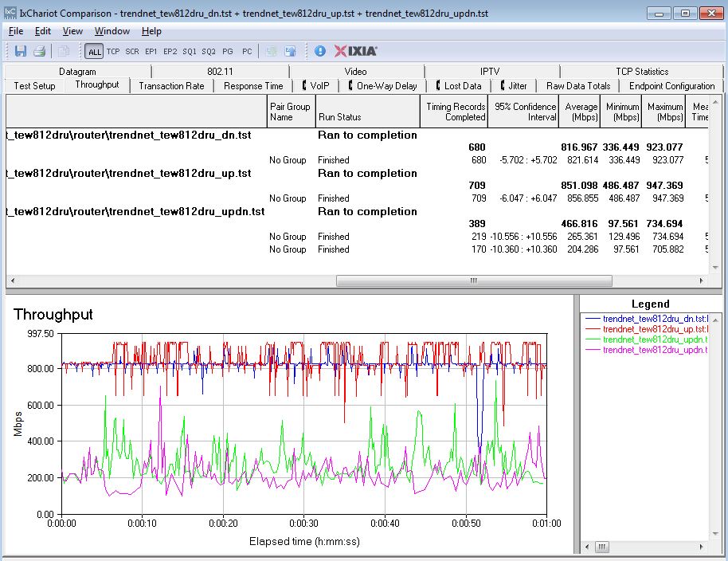Toggle the PG filter button

coord(228,52)
